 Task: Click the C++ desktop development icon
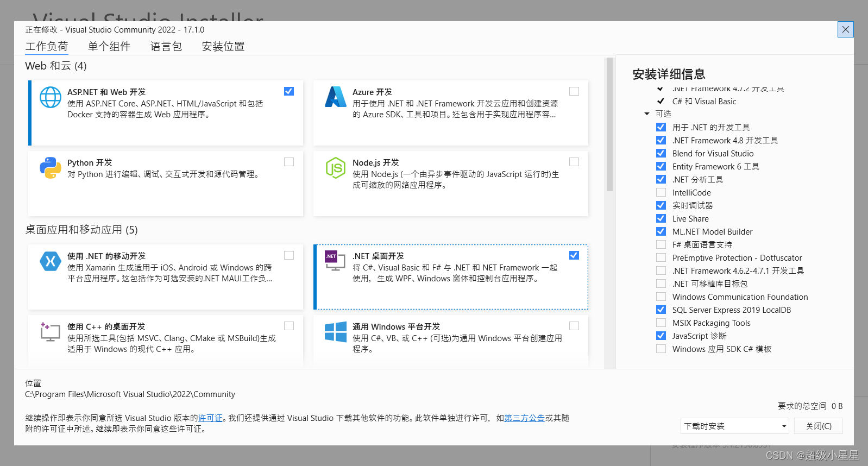pyautogui.click(x=50, y=331)
